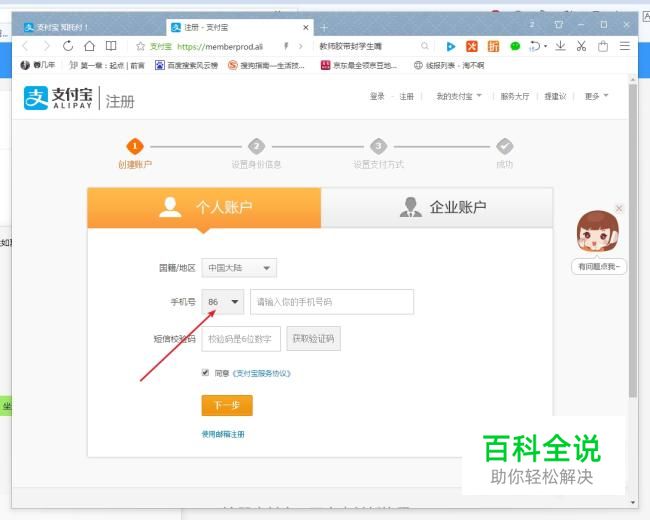
Task: Click the scrollbar up arrow
Action: 633,79
